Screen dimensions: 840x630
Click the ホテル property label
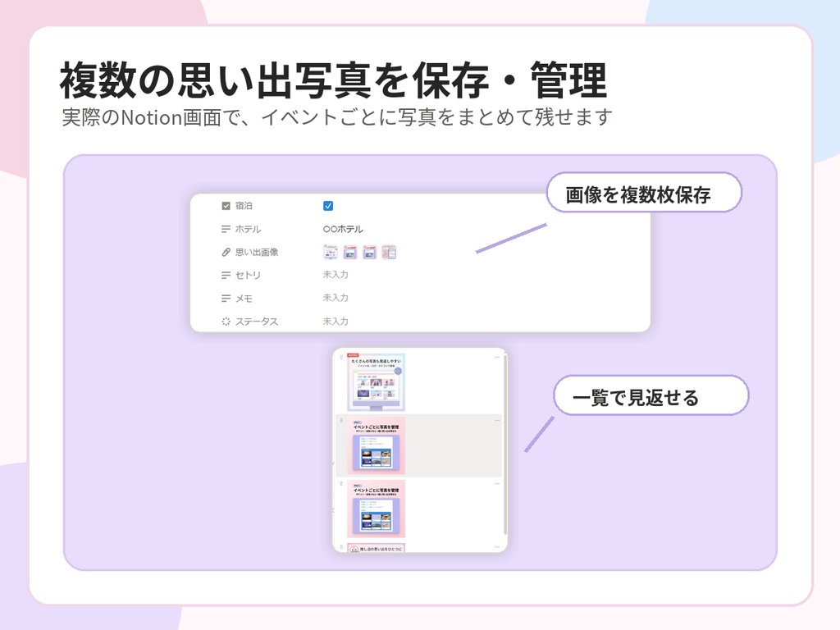[248, 230]
